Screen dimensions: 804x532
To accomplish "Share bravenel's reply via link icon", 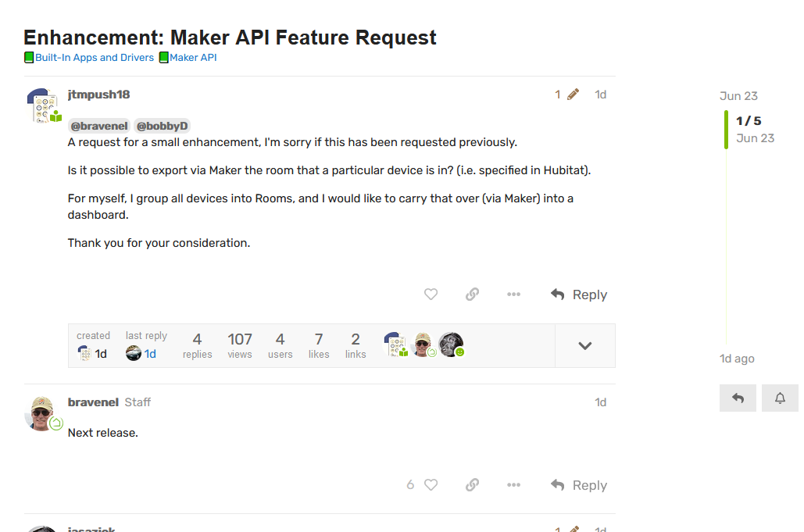I will pyautogui.click(x=472, y=485).
